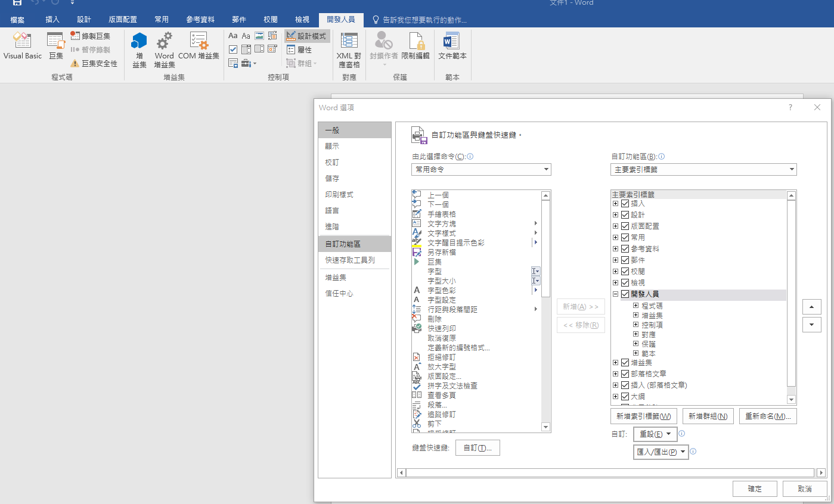The image size is (834, 504).
Task: Insert picture content control in 控制項 group
Action: (x=259, y=36)
